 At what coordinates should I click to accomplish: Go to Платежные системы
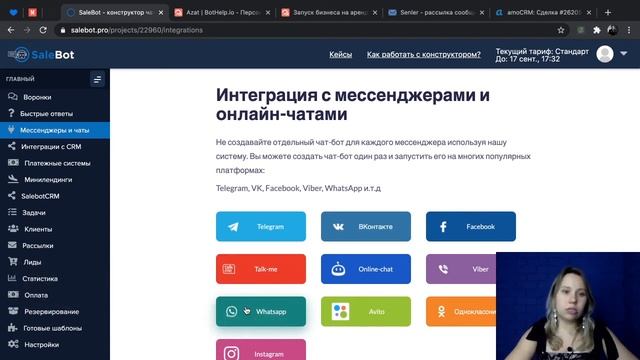(55, 163)
